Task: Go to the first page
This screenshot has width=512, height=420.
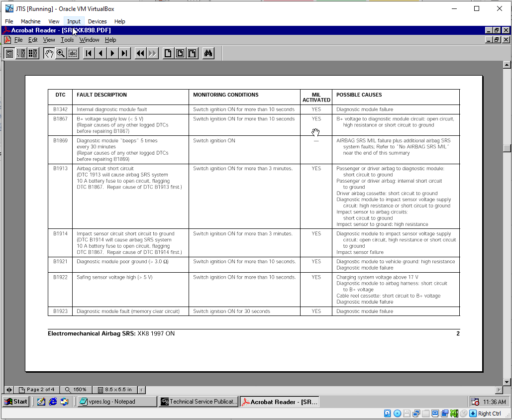Action: (x=89, y=53)
